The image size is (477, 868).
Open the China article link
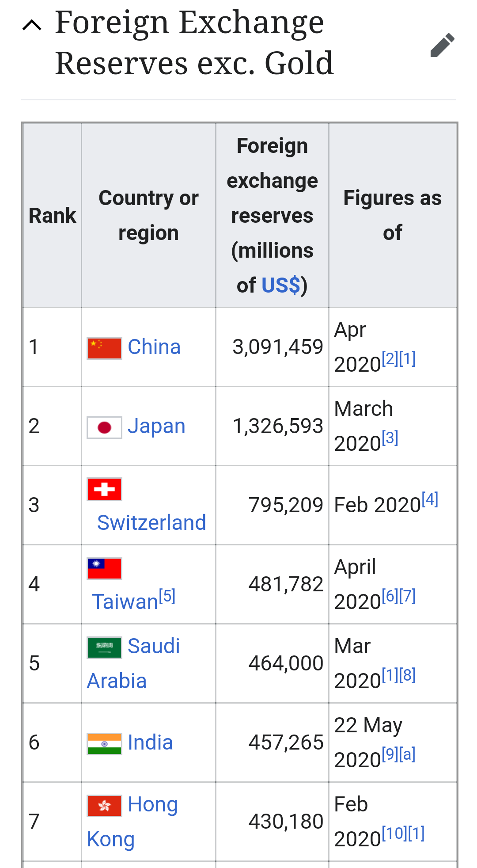pyautogui.click(x=154, y=347)
